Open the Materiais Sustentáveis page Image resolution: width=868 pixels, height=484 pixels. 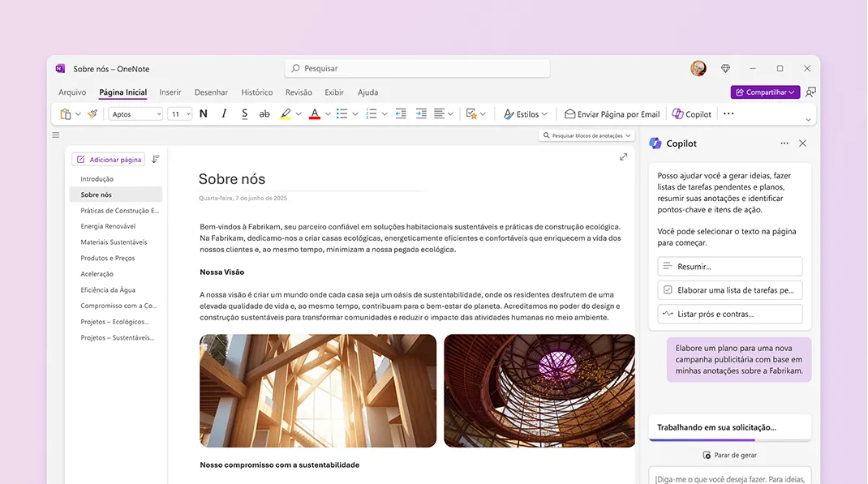click(116, 242)
